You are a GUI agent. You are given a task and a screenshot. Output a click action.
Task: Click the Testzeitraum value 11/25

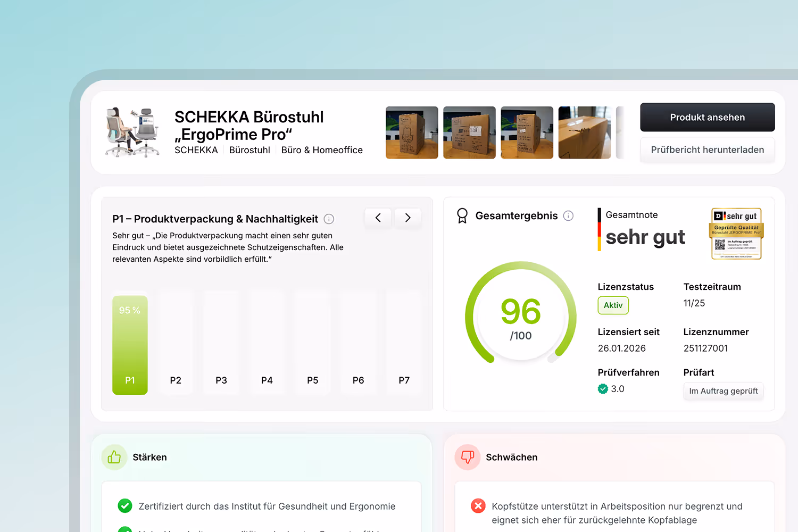pos(694,303)
